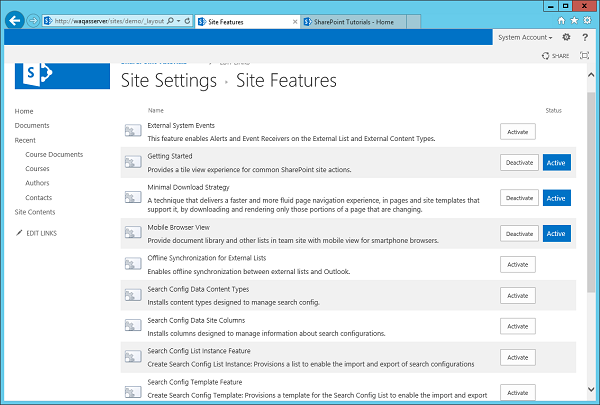Deactivate the Getting Started feature
This screenshot has width=600, height=405.
click(x=518, y=163)
